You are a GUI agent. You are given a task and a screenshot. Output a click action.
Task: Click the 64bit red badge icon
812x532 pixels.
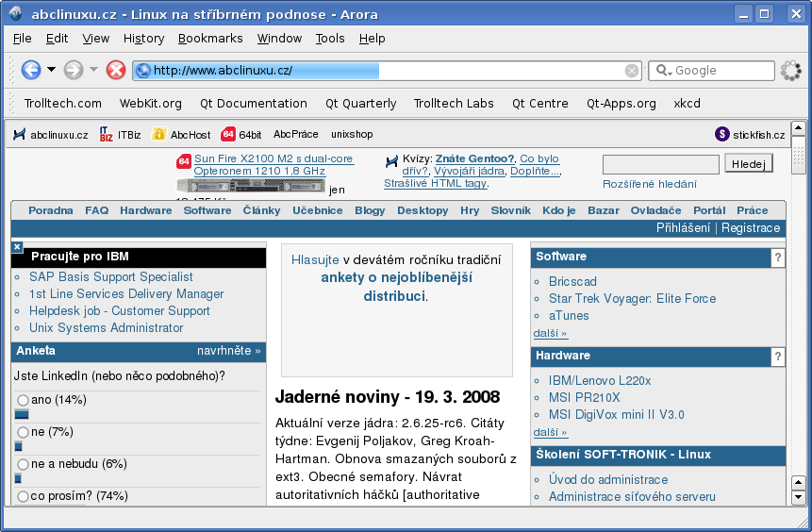tap(228, 134)
